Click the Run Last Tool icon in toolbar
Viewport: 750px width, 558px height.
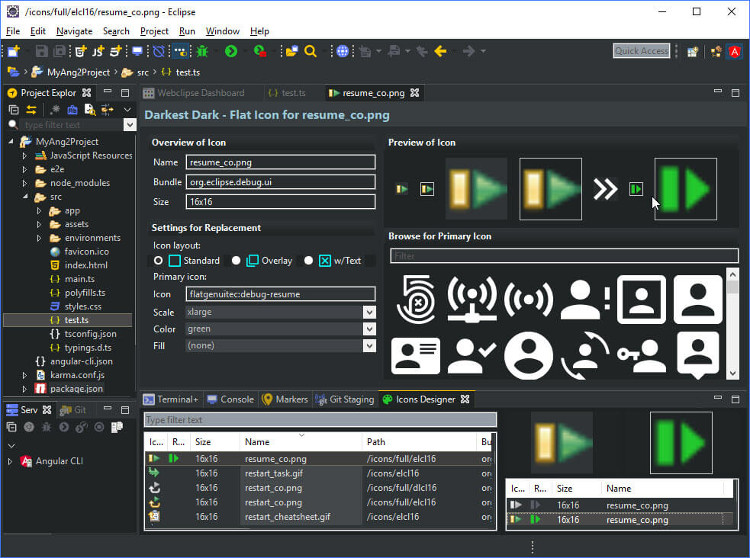coord(260,51)
